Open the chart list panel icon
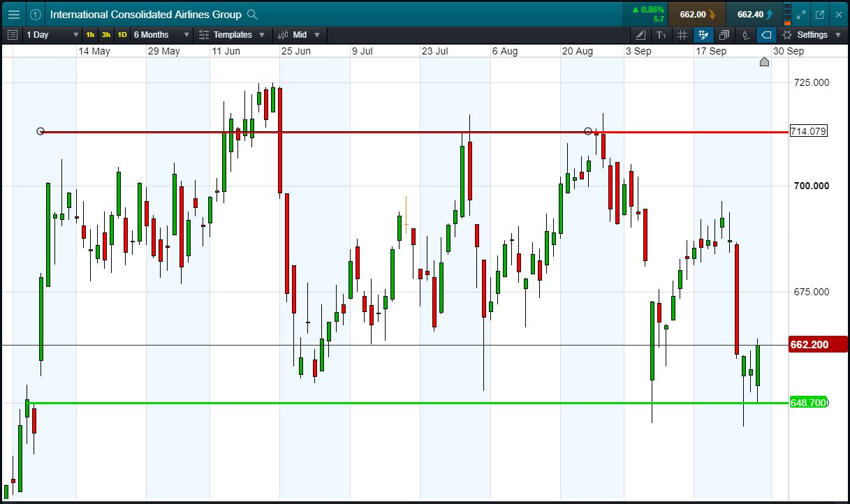Viewport: 850px width, 504px height. pos(13,34)
